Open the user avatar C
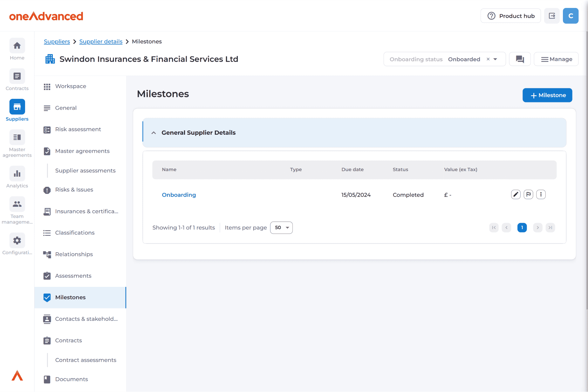This screenshot has width=588, height=392. (x=571, y=16)
